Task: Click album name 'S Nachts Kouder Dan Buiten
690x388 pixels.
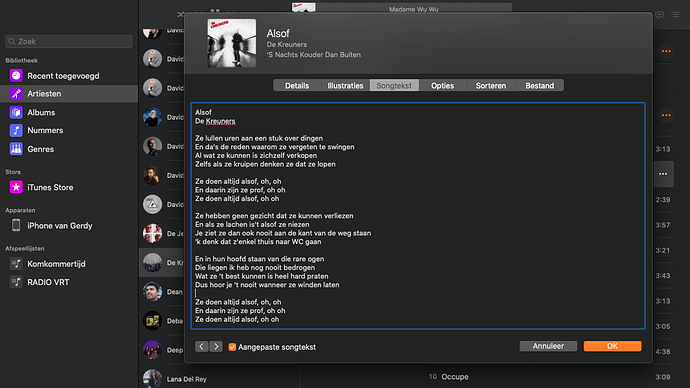Action: tap(313, 55)
